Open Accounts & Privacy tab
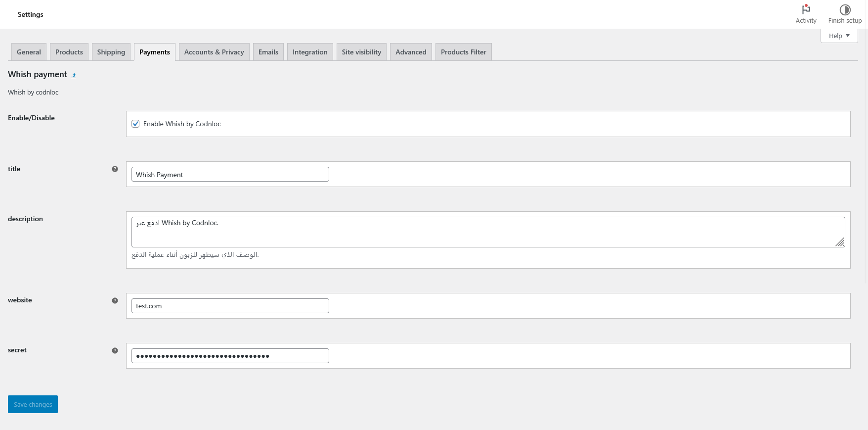Viewport: 868px width, 430px height. (x=214, y=52)
